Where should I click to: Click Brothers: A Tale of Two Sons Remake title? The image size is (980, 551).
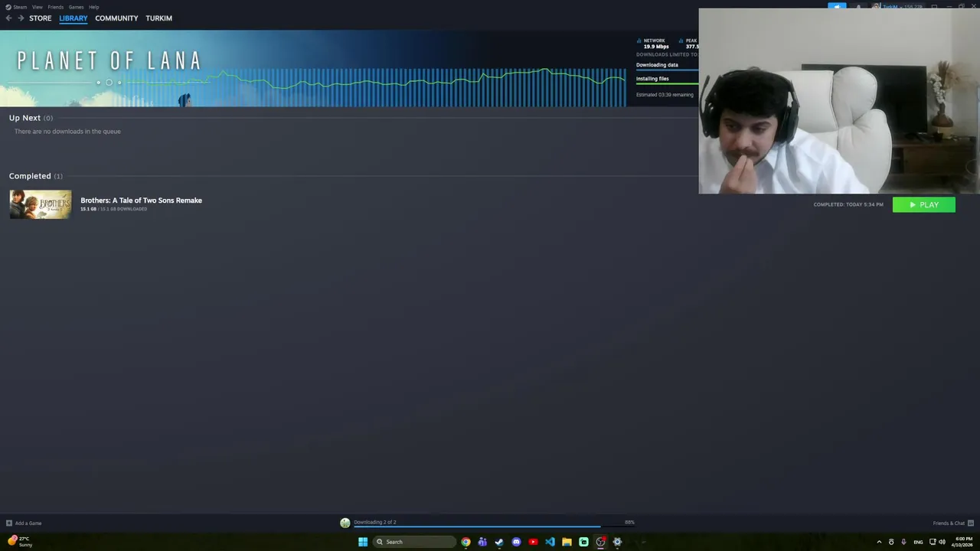142,201
